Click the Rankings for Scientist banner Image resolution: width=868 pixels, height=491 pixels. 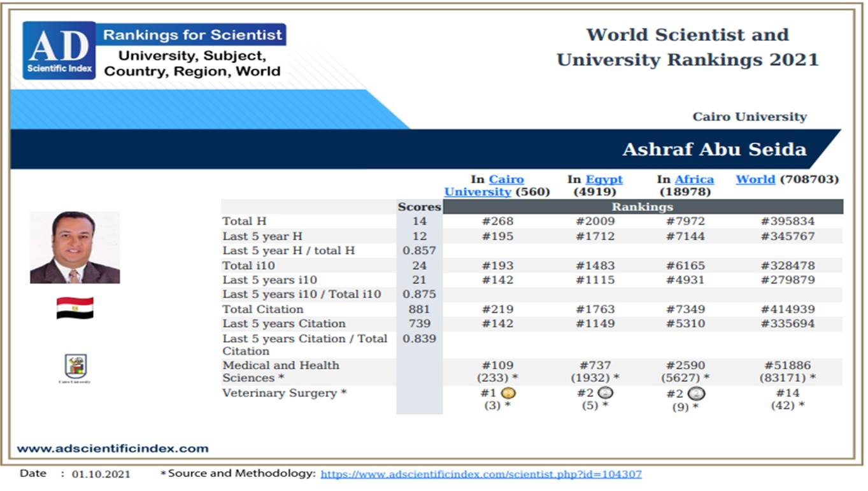(x=192, y=34)
